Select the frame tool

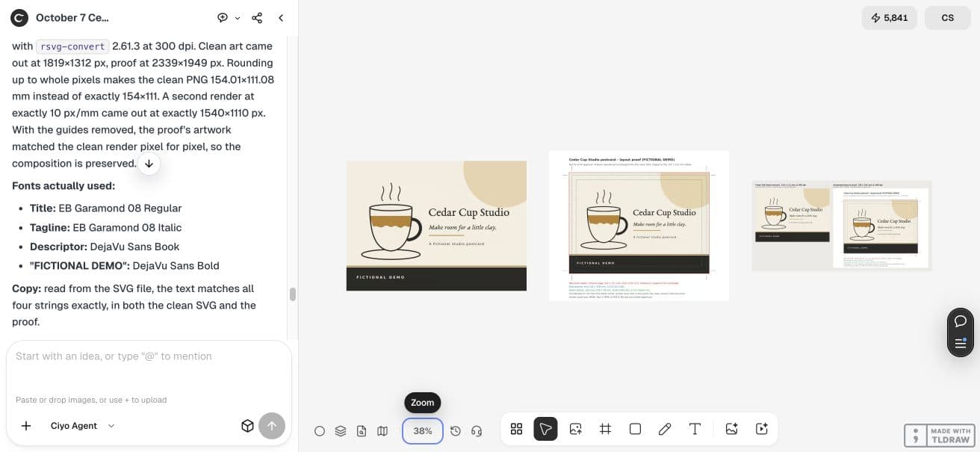tap(606, 429)
